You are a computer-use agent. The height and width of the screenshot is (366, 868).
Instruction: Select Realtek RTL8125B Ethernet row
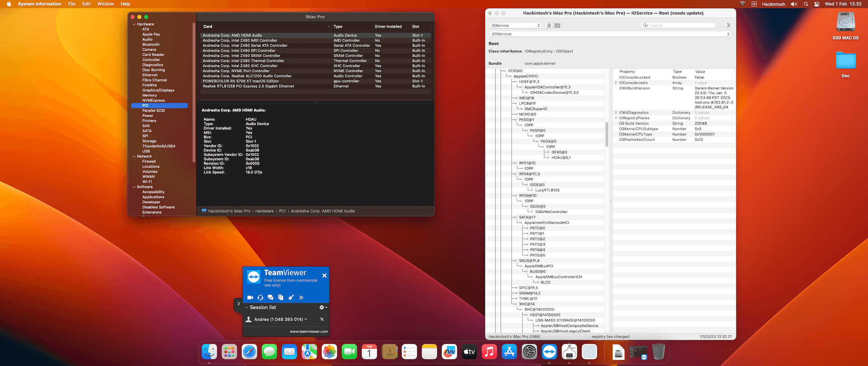(316, 86)
